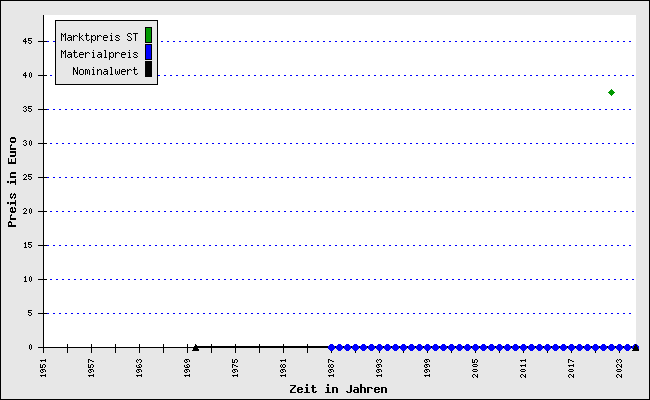Click the 'Materialpreis' legend label

point(99,54)
